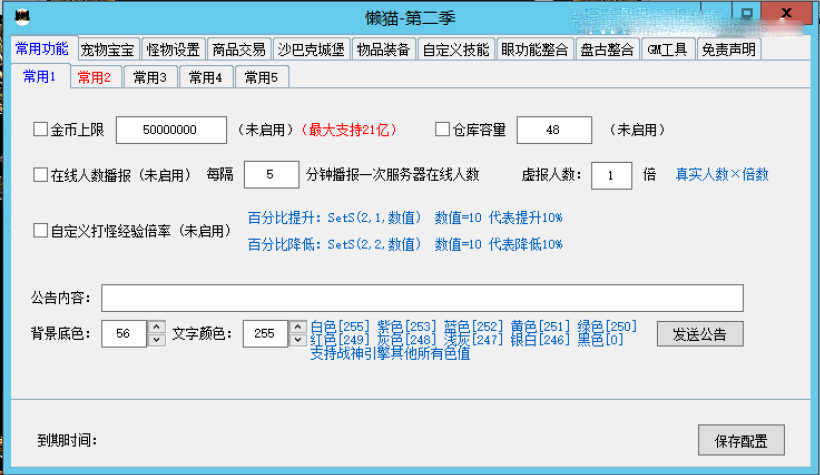This screenshot has height=475, width=820.
Task: Check the 自定义打怪经验倍率 option
Action: [x=41, y=231]
